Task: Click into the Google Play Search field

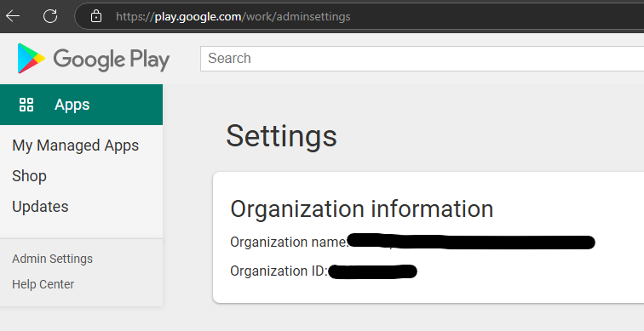Action: (x=422, y=59)
